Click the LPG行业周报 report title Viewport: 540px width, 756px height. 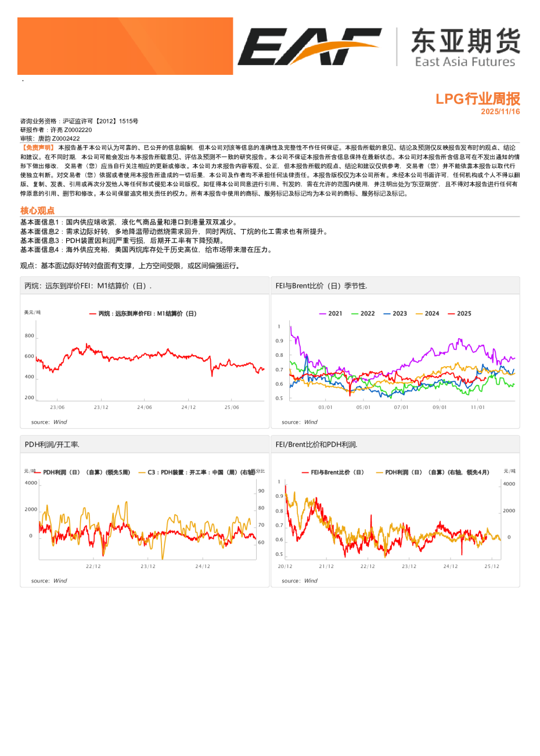tap(477, 99)
